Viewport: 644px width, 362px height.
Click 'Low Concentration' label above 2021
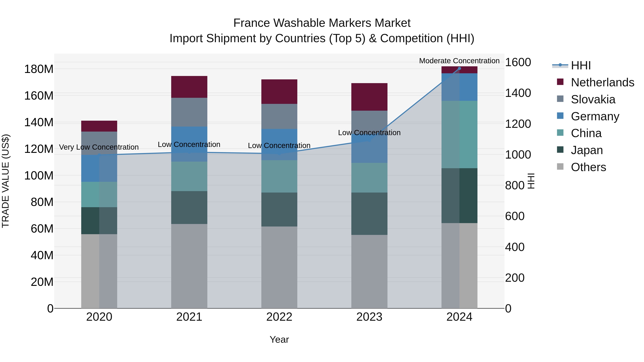189,144
